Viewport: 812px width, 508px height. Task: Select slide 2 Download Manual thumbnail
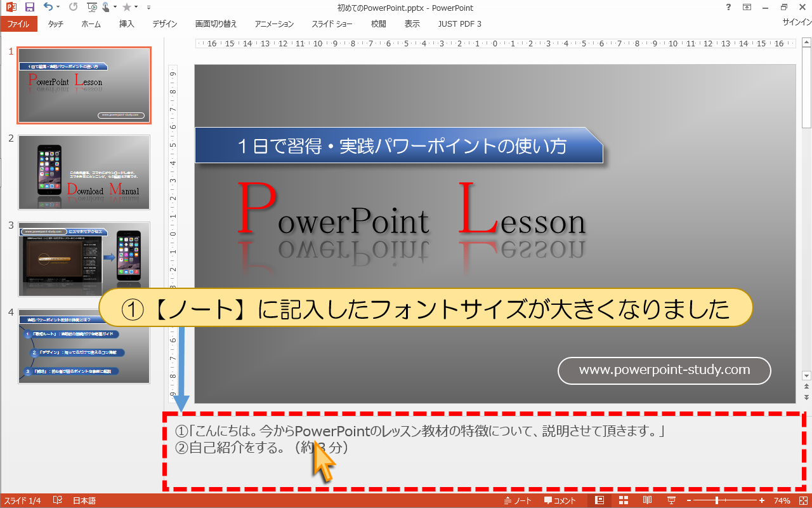[x=84, y=172]
